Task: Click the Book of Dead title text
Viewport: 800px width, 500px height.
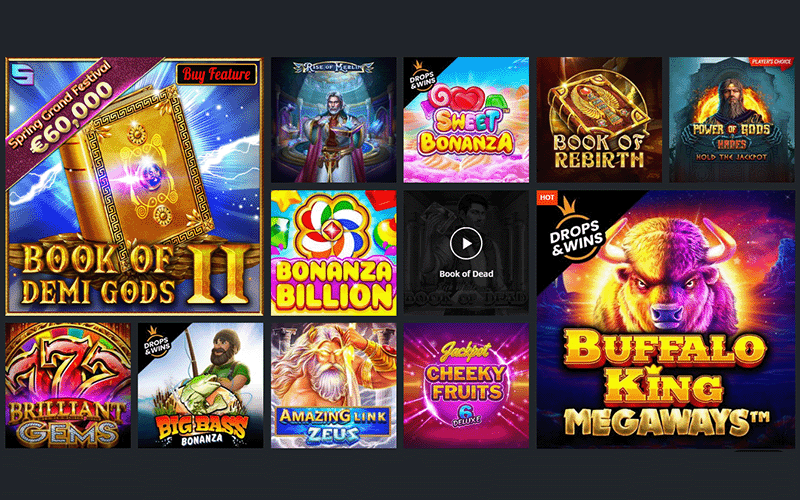Action: pyautogui.click(x=466, y=274)
